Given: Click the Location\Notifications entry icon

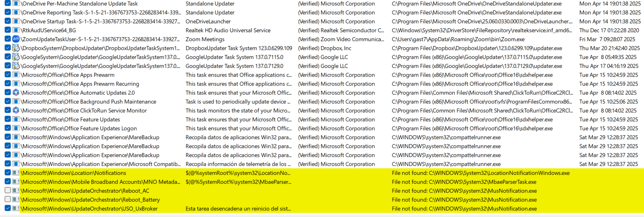Looking at the screenshot, I should pos(16,173).
